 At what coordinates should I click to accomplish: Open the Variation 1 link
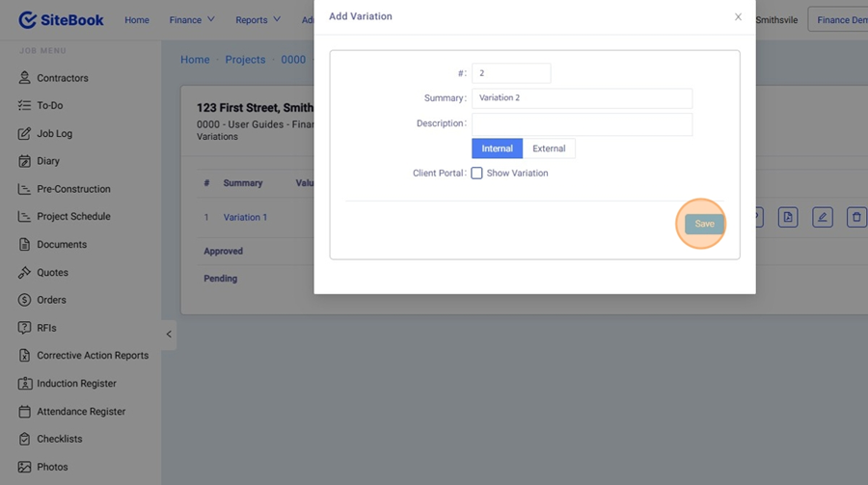[x=245, y=217]
